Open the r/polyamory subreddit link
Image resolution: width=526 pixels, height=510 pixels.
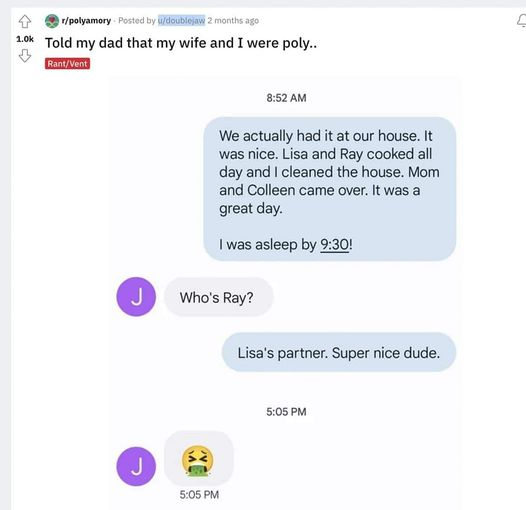pos(86,20)
